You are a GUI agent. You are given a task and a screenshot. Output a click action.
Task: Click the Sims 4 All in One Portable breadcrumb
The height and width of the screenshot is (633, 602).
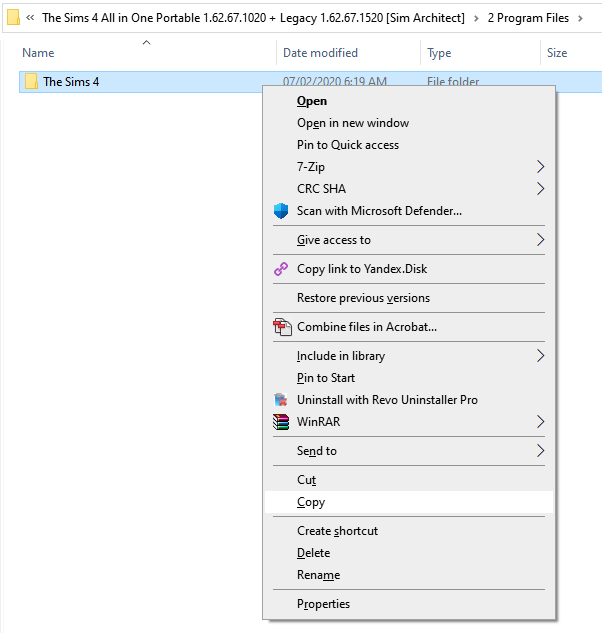pos(254,18)
